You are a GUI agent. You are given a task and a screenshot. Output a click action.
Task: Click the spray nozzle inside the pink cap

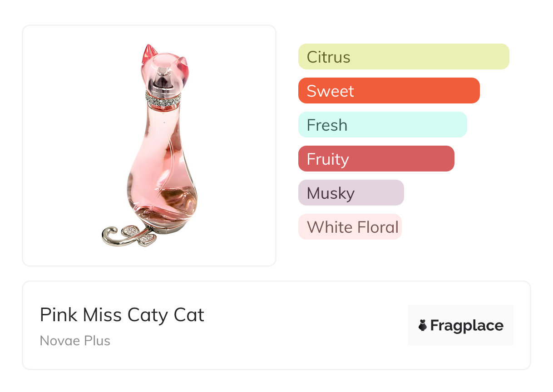click(160, 82)
